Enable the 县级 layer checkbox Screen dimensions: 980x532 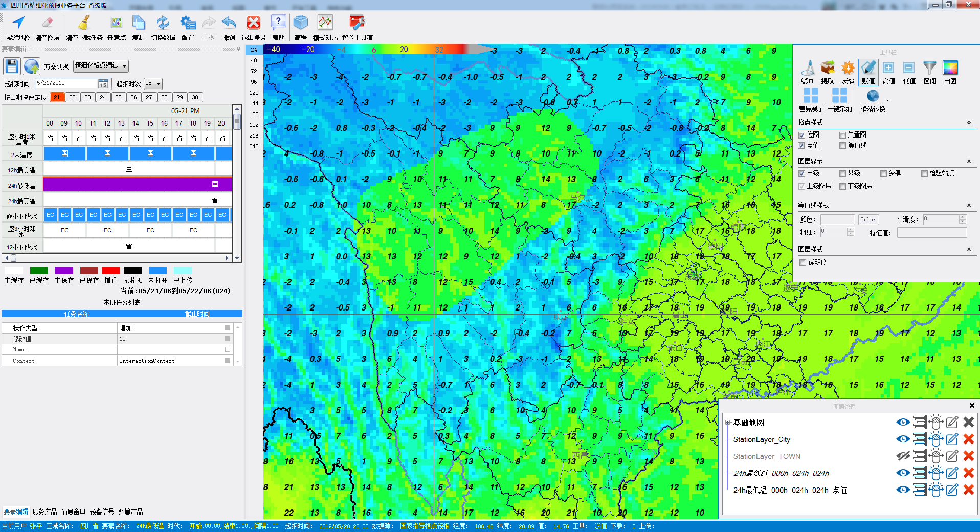click(842, 173)
